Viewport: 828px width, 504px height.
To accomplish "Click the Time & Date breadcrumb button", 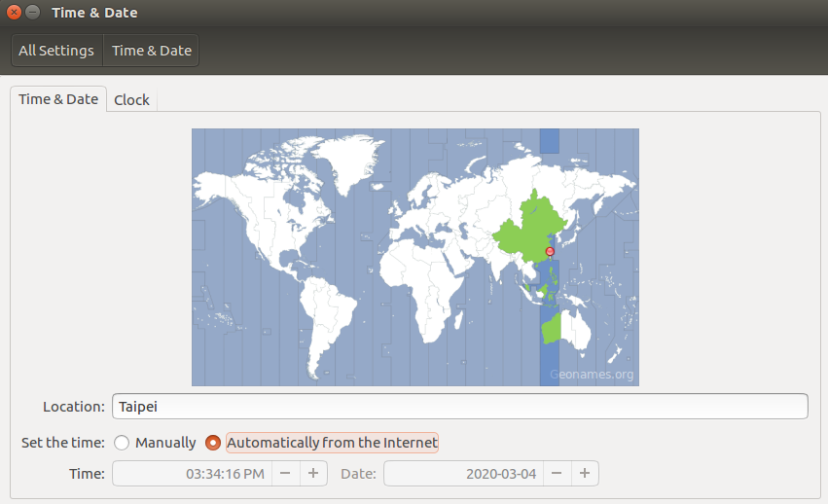I will click(x=151, y=51).
